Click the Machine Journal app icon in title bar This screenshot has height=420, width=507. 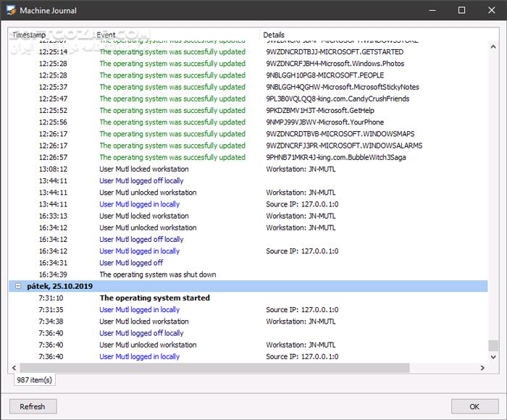tap(11, 10)
